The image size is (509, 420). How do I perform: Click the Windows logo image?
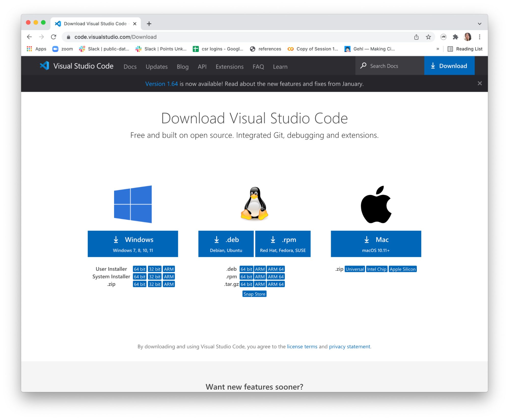133,204
